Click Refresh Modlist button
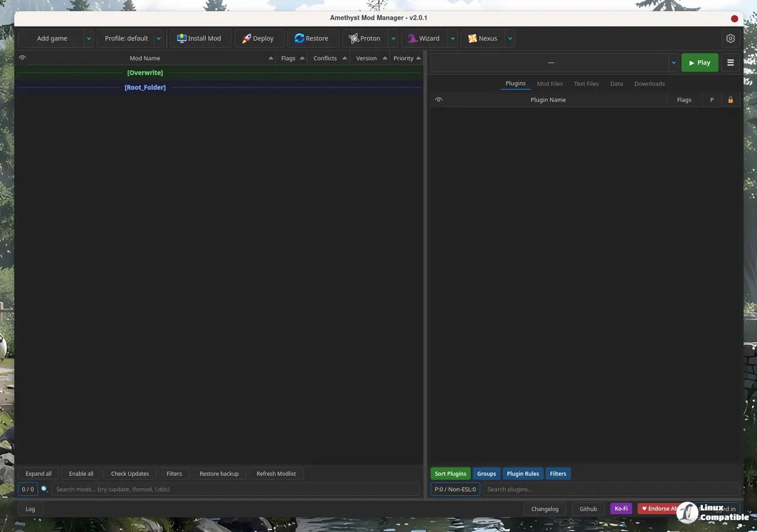This screenshot has height=532, width=757. [276, 473]
